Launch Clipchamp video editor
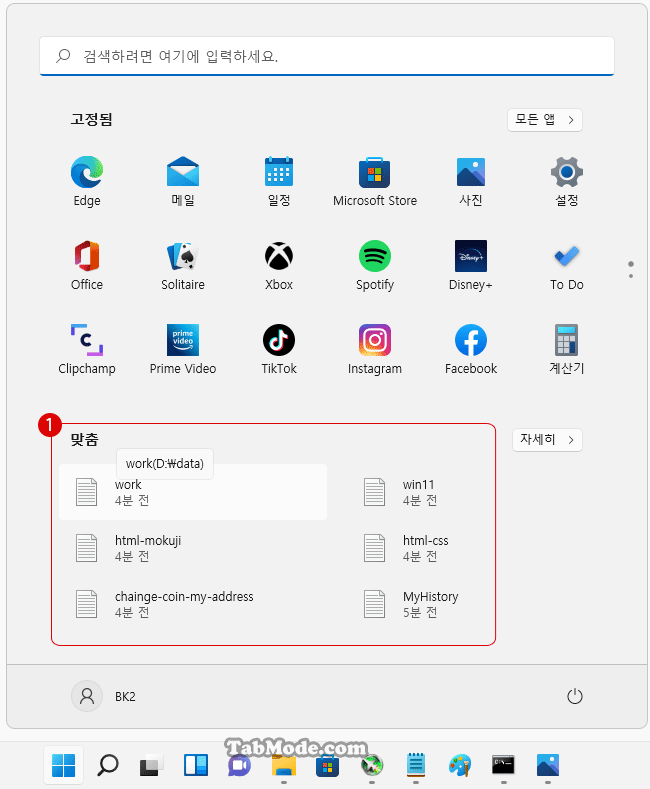This screenshot has height=789, width=650. coord(87,349)
